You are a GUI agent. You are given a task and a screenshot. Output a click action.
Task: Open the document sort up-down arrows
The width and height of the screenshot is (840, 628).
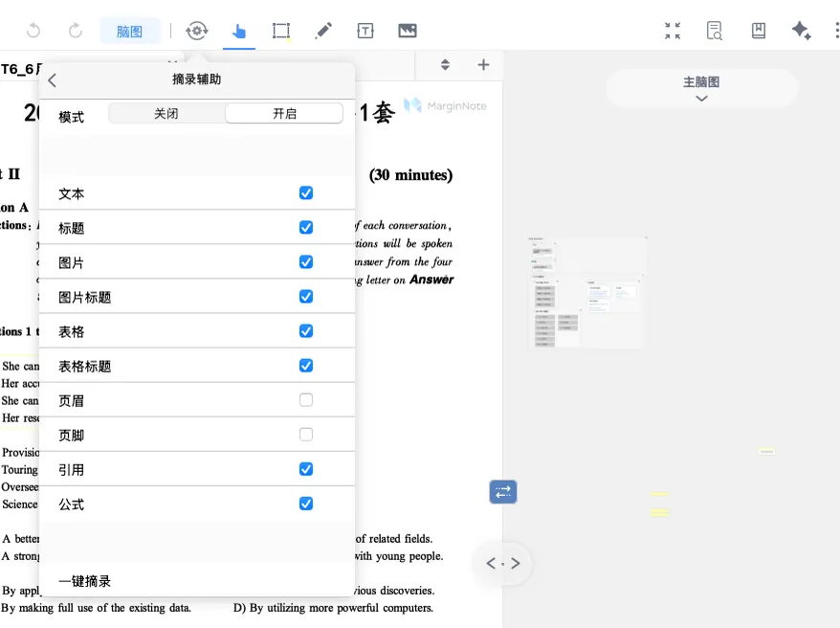pos(445,65)
